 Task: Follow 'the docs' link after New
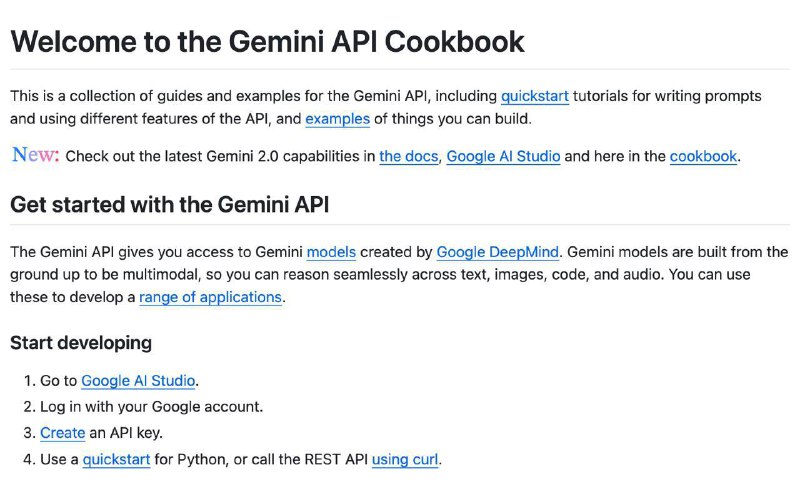(x=409, y=156)
